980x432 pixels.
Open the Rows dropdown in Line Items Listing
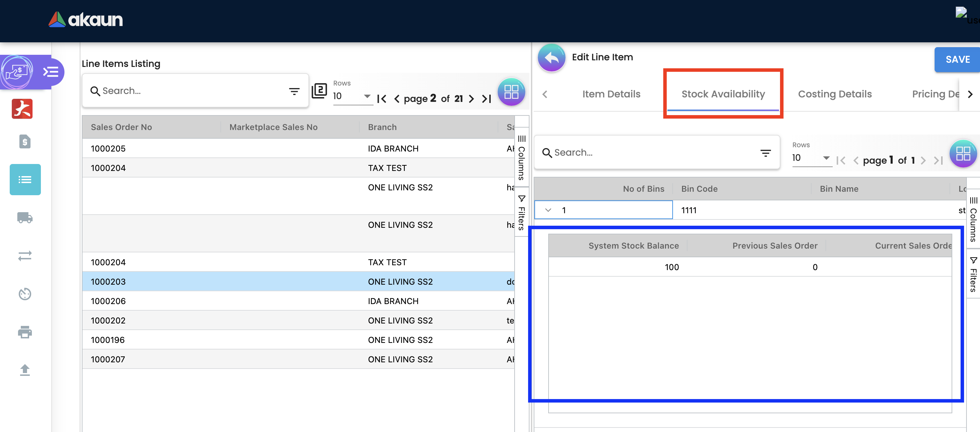352,96
